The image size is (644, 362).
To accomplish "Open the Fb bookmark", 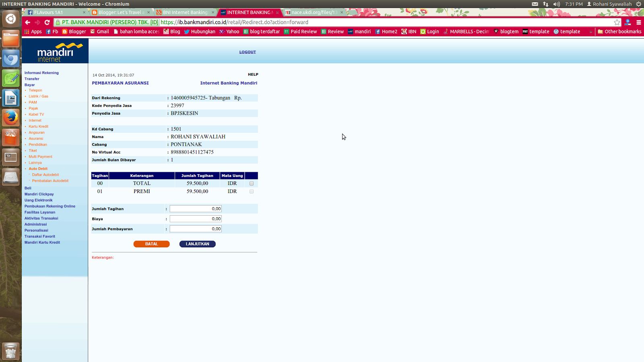I will pyautogui.click(x=52, y=31).
